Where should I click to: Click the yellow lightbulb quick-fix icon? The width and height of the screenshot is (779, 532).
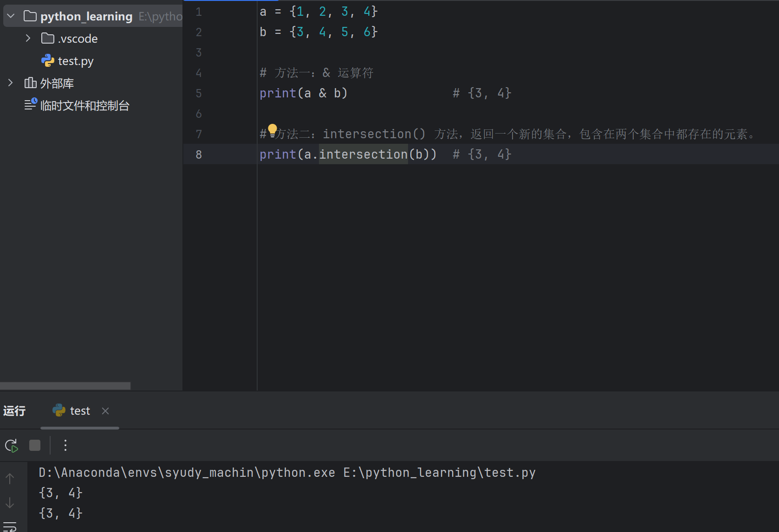click(x=273, y=129)
